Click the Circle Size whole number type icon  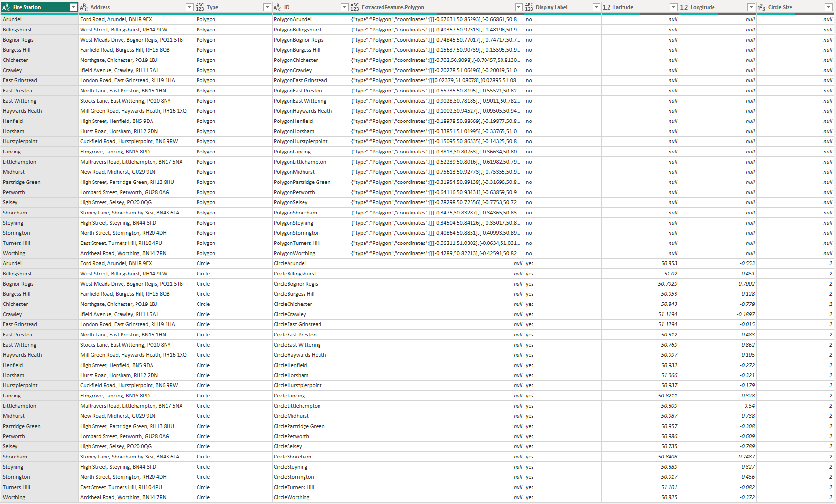(x=761, y=7)
